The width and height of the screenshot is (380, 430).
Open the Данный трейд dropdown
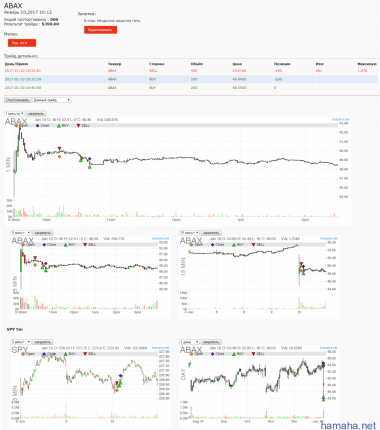click(52, 100)
